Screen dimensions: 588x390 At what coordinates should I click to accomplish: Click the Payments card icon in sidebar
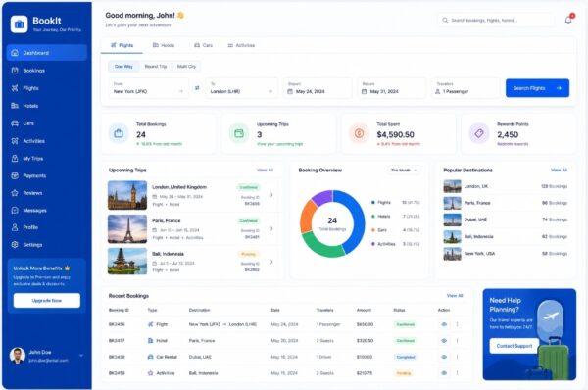[15, 175]
